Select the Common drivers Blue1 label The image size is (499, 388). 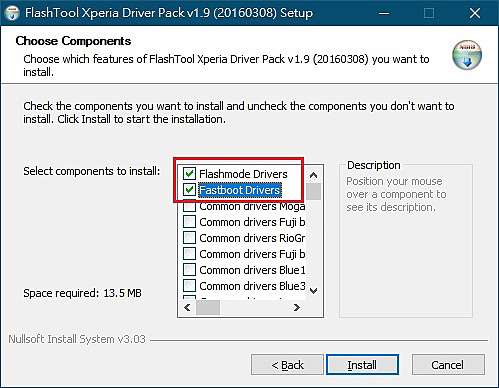coord(252,270)
